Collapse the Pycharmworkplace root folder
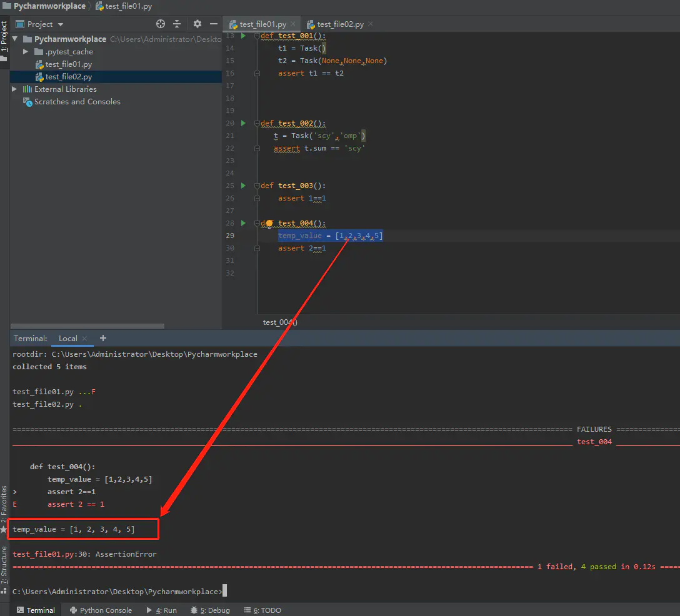Screen dimensions: 680x616 pyautogui.click(x=15, y=39)
